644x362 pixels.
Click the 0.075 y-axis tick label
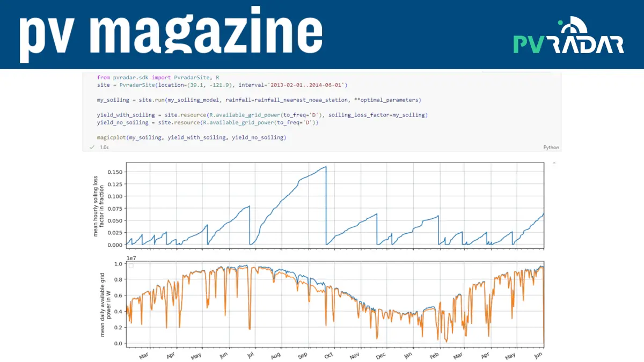(115, 209)
